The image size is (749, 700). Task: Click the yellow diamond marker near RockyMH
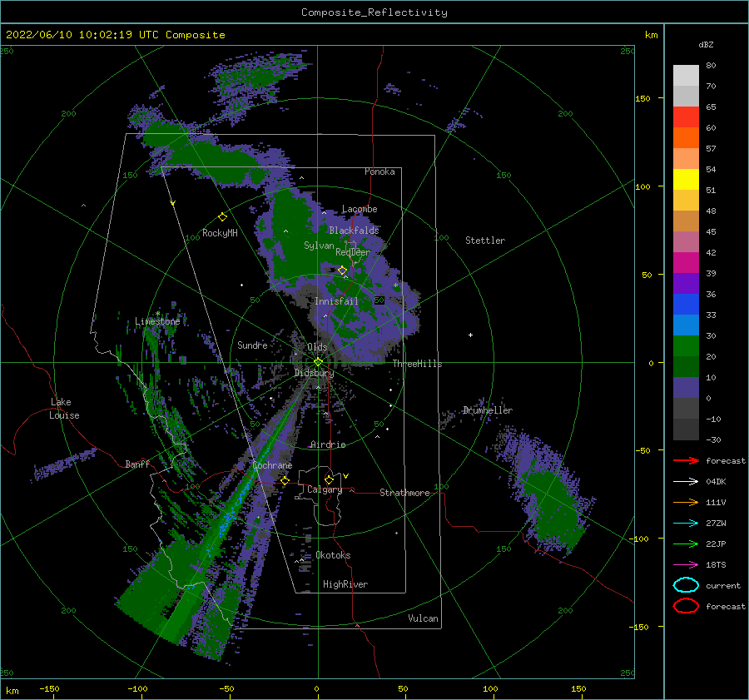pyautogui.click(x=222, y=217)
